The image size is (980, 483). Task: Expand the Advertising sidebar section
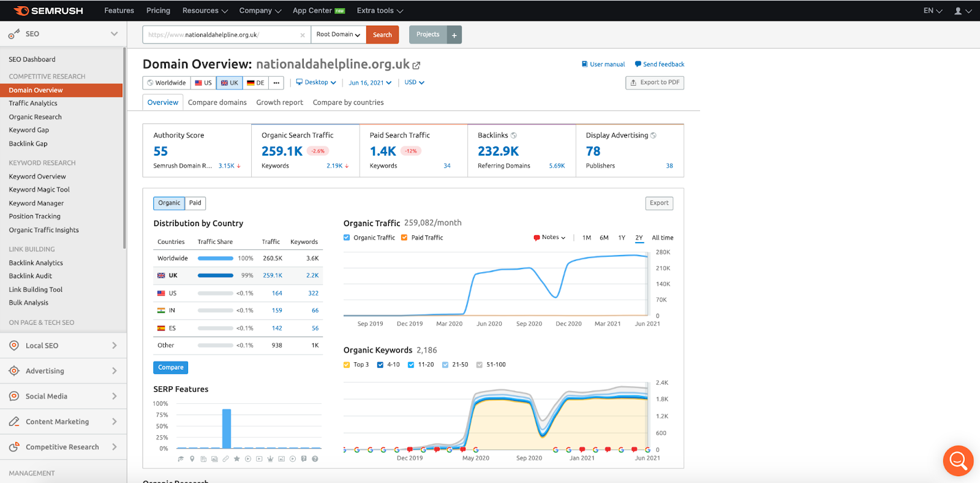[x=64, y=371]
